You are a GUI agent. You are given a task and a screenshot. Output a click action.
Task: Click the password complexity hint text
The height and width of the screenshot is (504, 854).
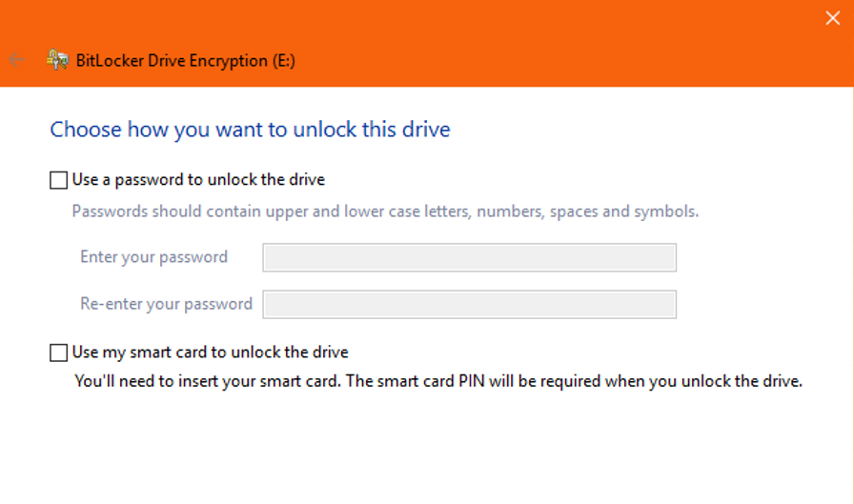pyautogui.click(x=385, y=212)
